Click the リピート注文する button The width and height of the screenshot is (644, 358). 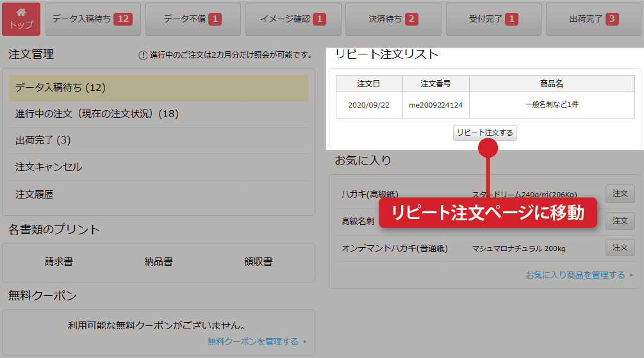pyautogui.click(x=485, y=133)
